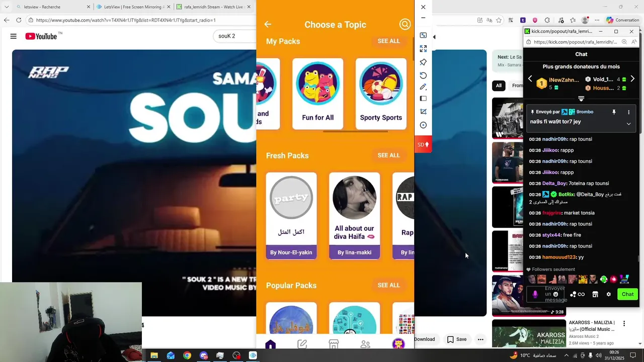Open File Explorer from taskbar
Image resolution: width=644 pixels, height=362 pixels.
click(154, 355)
